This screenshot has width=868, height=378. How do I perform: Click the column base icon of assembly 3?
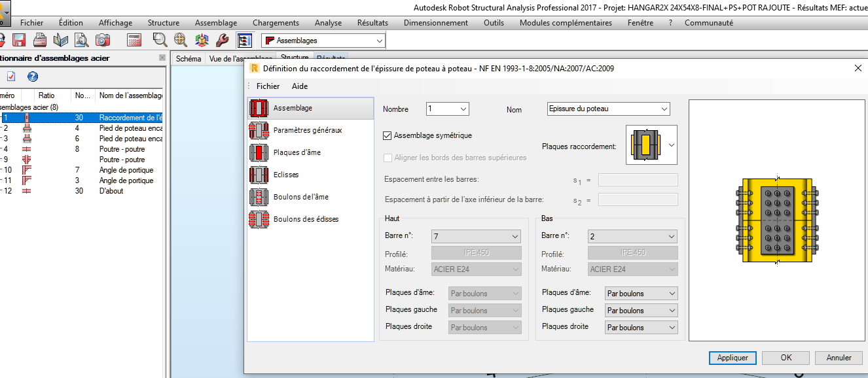(27, 139)
